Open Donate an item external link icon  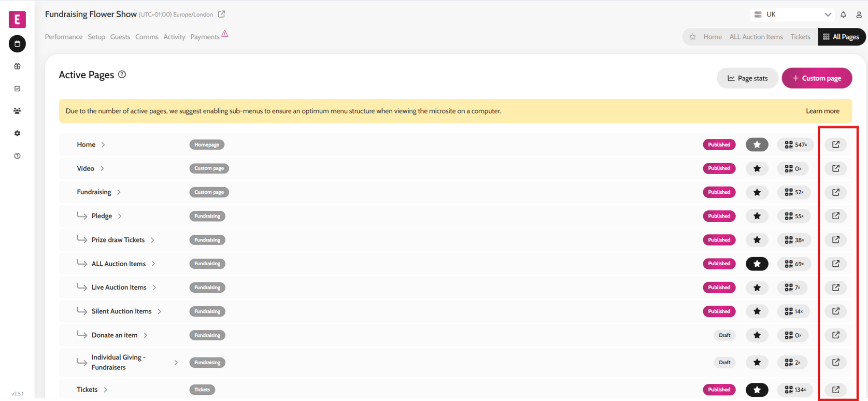point(836,335)
